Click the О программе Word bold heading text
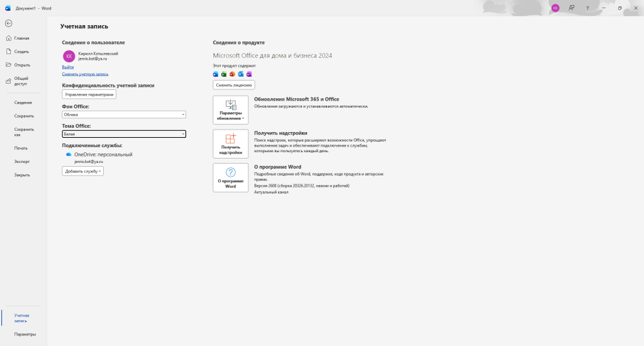The height and width of the screenshot is (346, 644). pos(277,167)
